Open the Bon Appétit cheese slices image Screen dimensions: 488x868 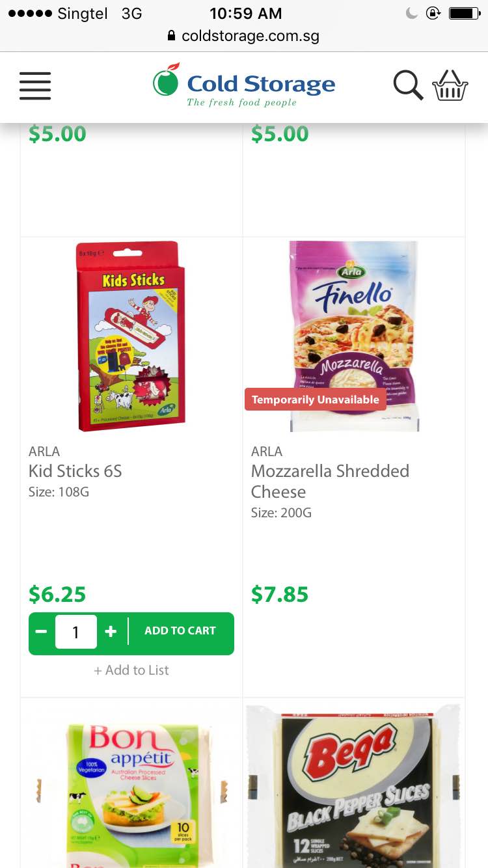[131, 784]
